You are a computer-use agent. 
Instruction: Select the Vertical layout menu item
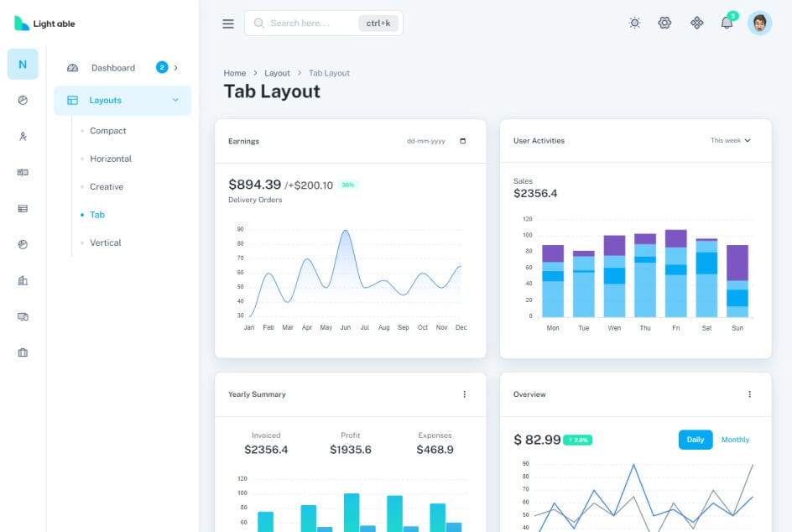106,243
